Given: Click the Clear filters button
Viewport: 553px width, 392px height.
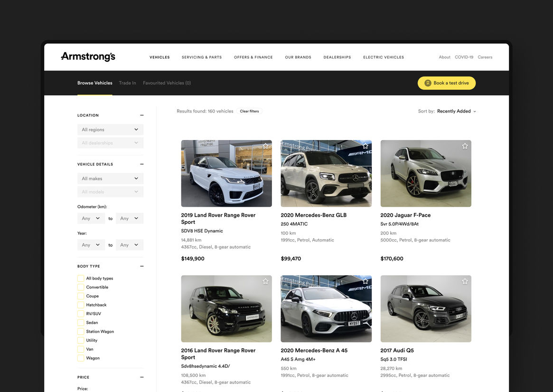Looking at the screenshot, I should click(249, 112).
